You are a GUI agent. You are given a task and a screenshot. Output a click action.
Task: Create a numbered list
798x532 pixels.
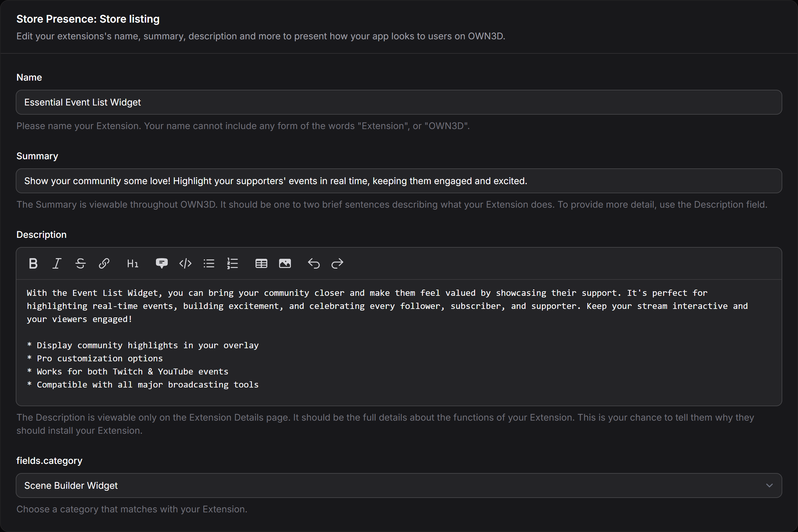(233, 263)
